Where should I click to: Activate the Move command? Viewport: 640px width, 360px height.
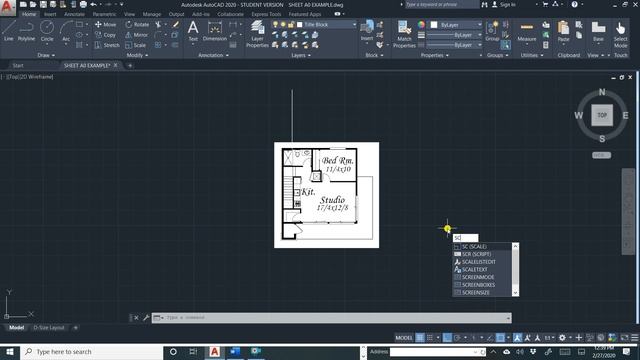point(105,24)
